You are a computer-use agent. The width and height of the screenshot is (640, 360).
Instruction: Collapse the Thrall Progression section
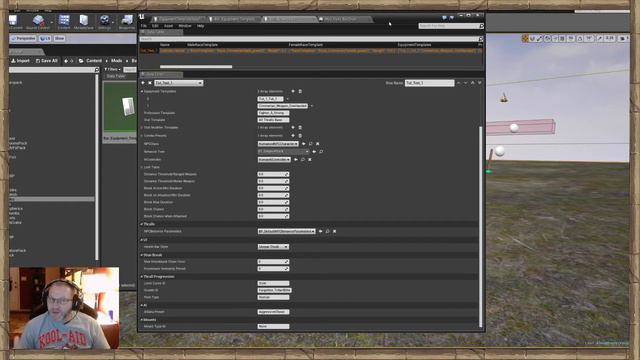pyautogui.click(x=142, y=277)
